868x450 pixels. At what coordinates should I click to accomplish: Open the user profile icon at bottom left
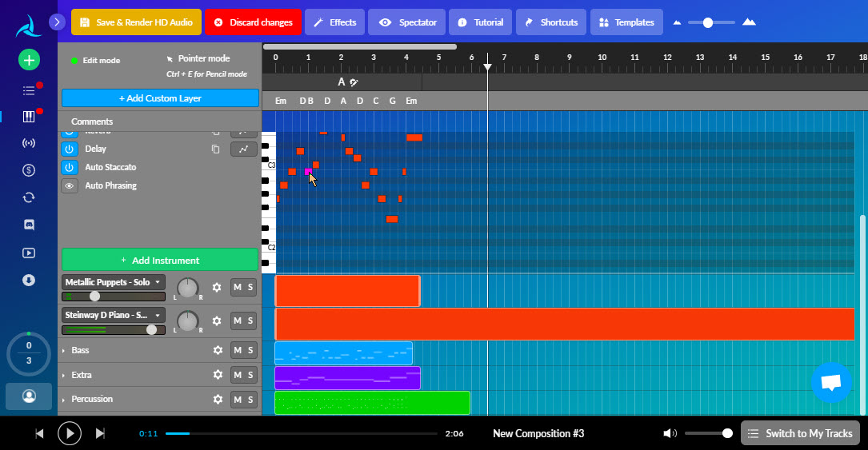point(29,396)
